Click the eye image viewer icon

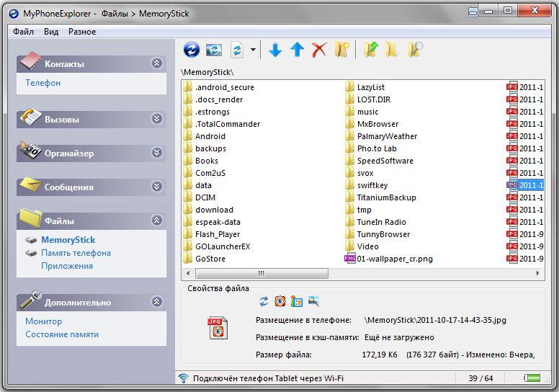[280, 301]
